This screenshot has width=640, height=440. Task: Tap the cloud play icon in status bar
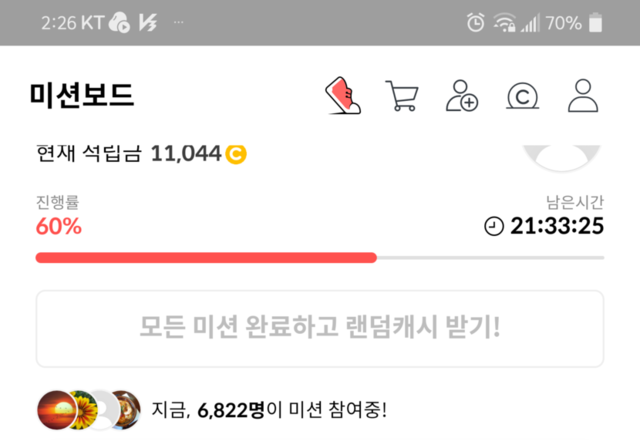point(119,22)
